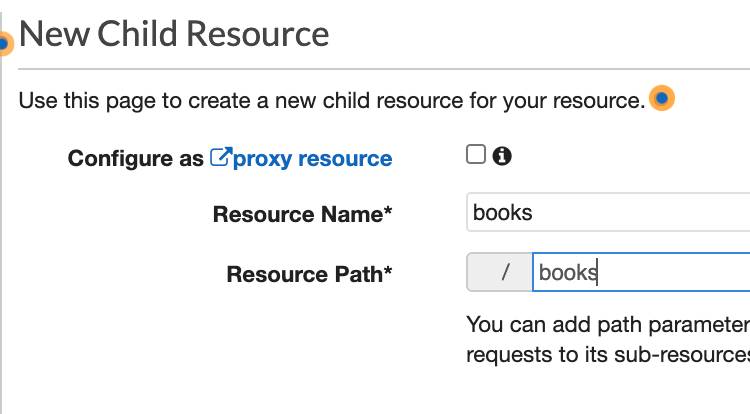Open the proxy resource documentation link
750x414 pixels.
[312, 158]
